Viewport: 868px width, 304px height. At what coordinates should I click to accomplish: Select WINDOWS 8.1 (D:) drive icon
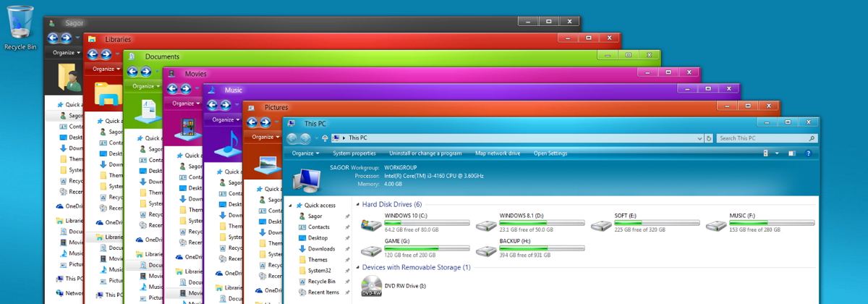click(x=486, y=225)
